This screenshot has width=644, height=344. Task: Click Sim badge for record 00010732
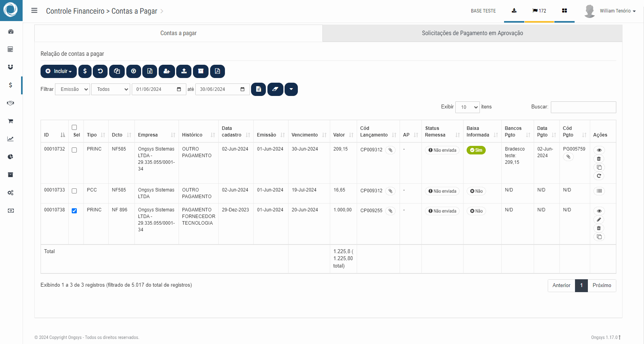pos(476,150)
